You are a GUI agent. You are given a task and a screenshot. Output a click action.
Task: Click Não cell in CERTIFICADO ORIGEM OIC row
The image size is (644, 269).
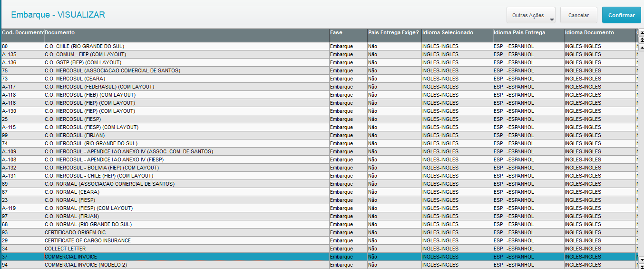[394, 232]
